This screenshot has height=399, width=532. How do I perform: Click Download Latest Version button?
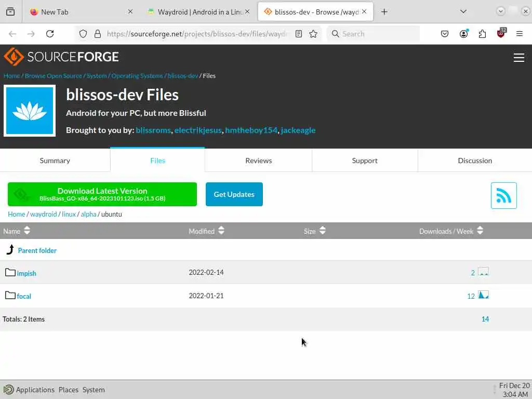tap(102, 194)
